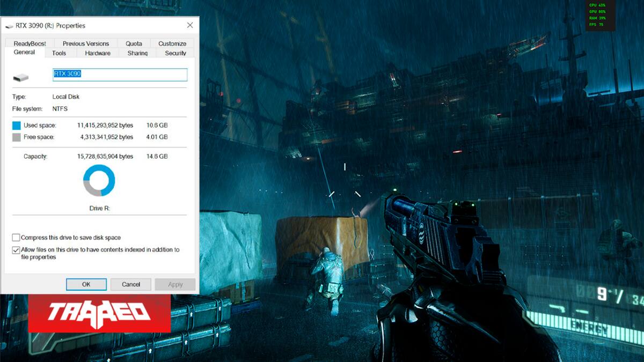Click the '14.6 GB' capacity text
644x362 pixels.
point(157,157)
